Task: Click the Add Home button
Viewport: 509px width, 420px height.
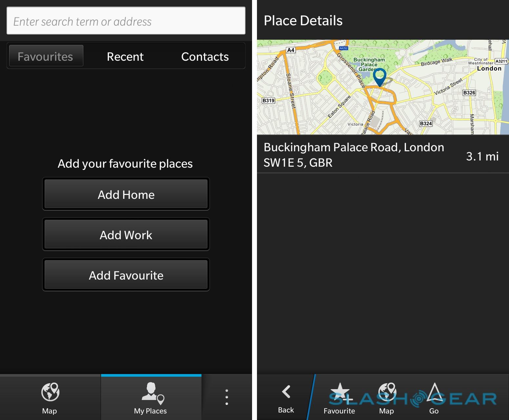Action: 126,194
